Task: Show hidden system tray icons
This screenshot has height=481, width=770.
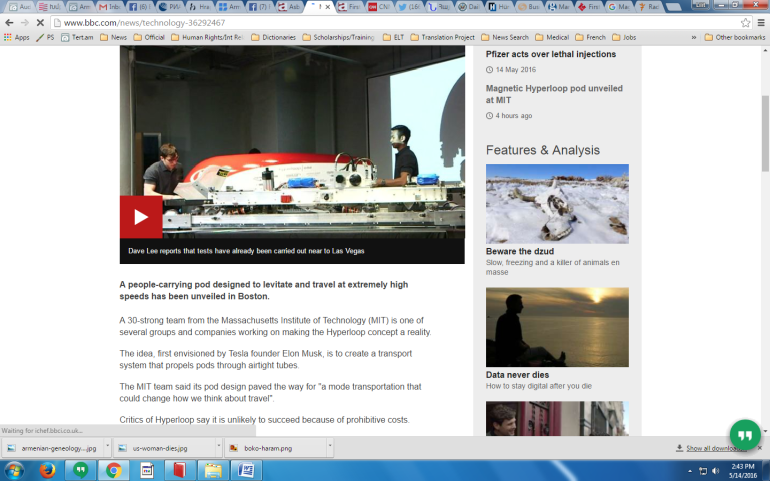Action: [x=690, y=471]
